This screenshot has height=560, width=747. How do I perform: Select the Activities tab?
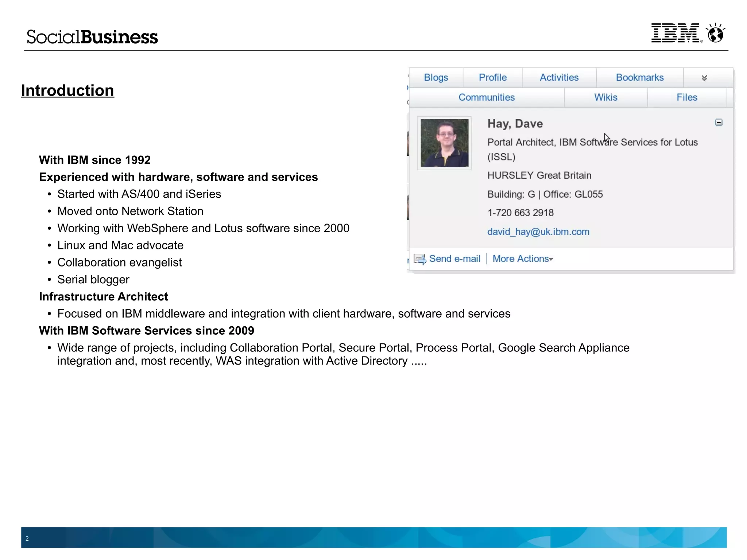click(x=559, y=78)
